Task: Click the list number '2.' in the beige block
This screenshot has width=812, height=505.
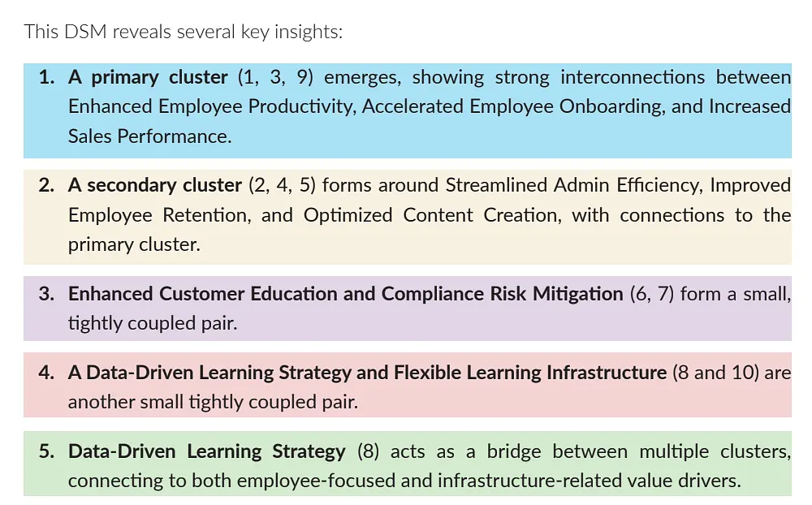Action: pos(47,185)
